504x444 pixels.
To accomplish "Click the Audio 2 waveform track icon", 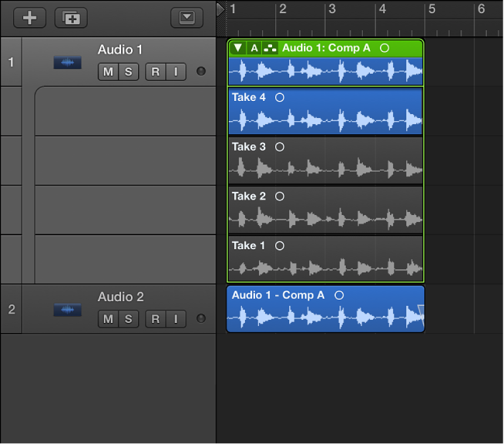I will coord(67,310).
